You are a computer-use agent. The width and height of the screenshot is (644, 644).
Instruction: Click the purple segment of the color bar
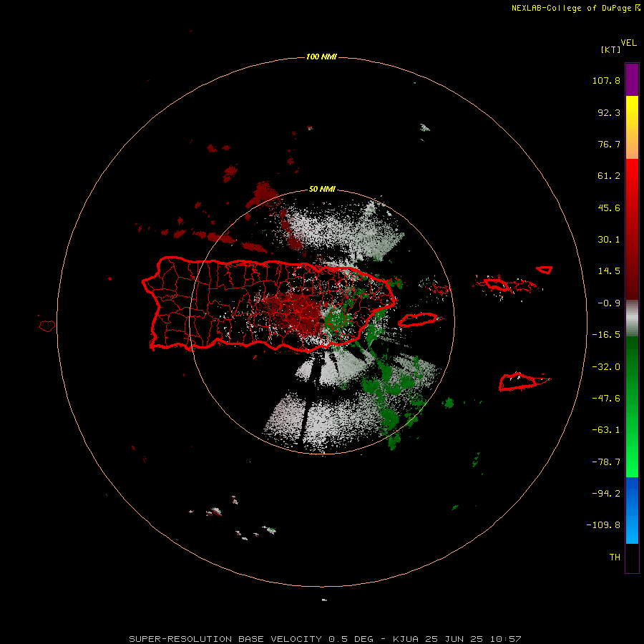point(632,80)
